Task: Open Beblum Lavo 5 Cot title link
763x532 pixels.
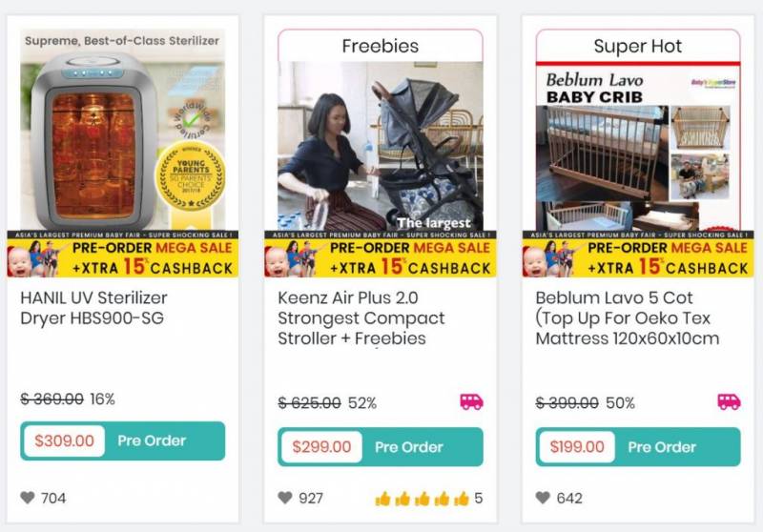Action: [627, 317]
